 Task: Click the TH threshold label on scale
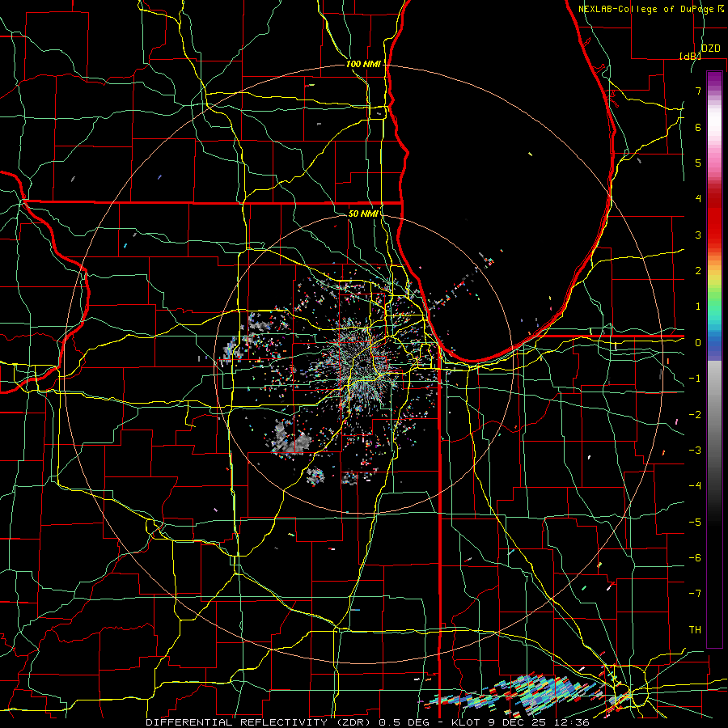coord(695,630)
